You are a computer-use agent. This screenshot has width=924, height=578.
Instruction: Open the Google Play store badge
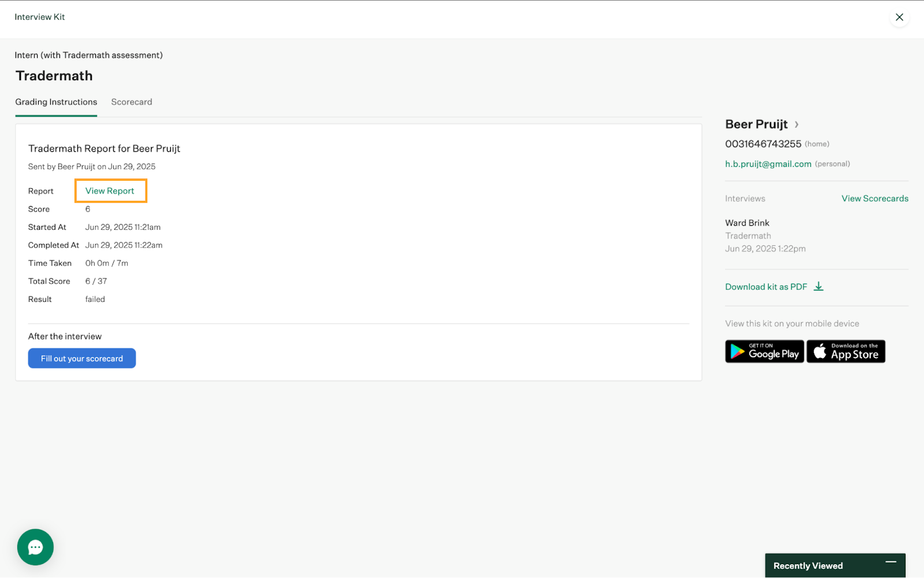[764, 351]
